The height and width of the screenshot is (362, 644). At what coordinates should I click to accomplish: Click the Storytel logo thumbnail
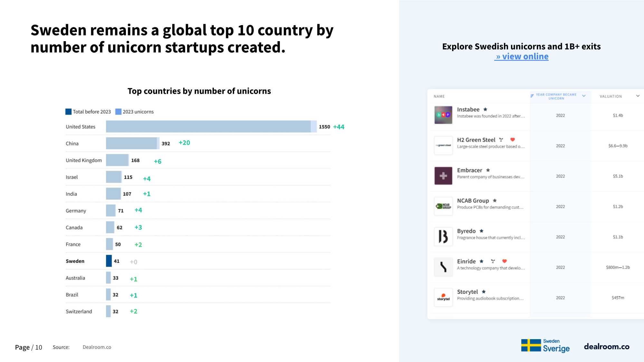[x=443, y=298]
